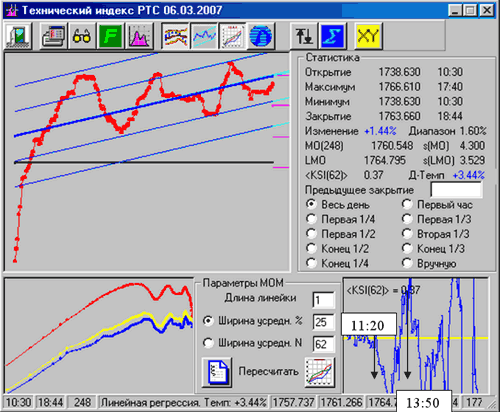
Task: Click the s(MO) value 4.300
Action: tap(472, 146)
